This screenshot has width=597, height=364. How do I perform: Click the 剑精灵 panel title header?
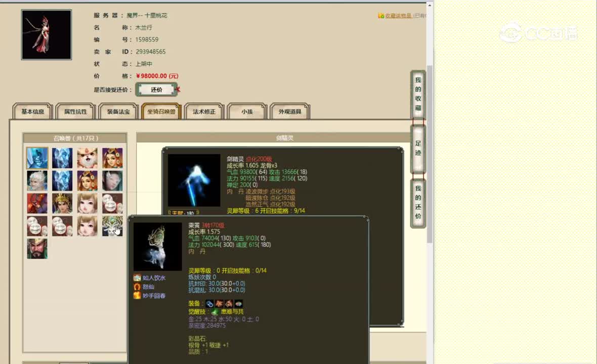point(285,138)
